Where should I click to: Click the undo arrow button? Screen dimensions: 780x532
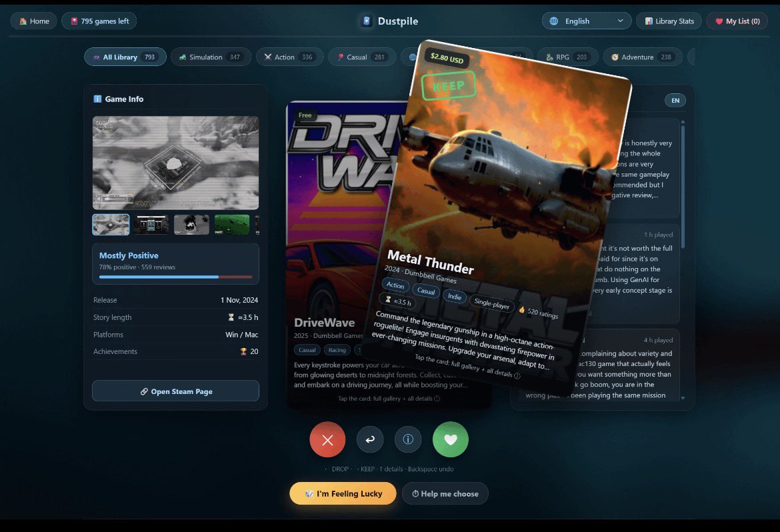370,439
